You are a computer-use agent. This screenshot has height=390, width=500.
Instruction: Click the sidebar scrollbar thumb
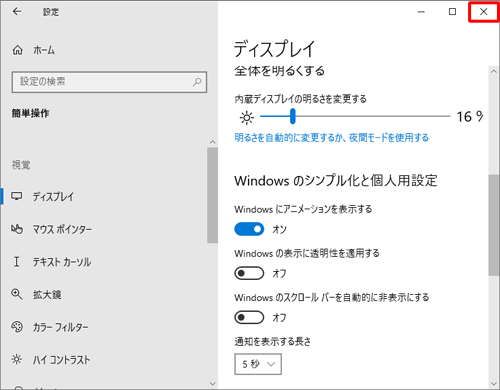(212, 195)
